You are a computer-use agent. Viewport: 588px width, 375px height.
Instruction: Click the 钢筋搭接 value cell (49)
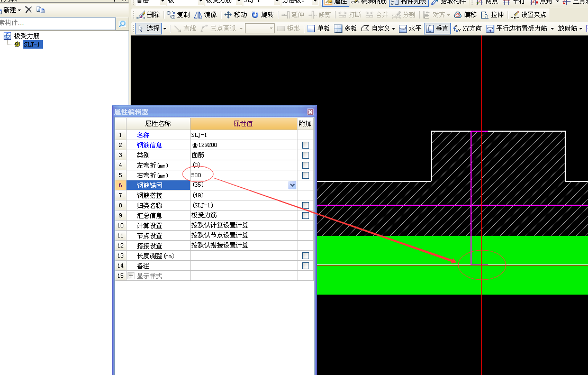click(x=243, y=195)
